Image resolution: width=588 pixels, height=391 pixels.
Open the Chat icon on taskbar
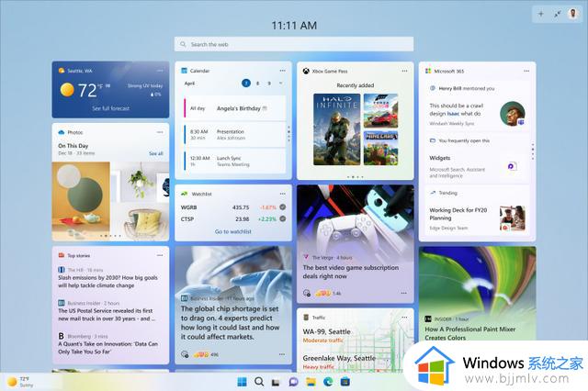click(293, 382)
